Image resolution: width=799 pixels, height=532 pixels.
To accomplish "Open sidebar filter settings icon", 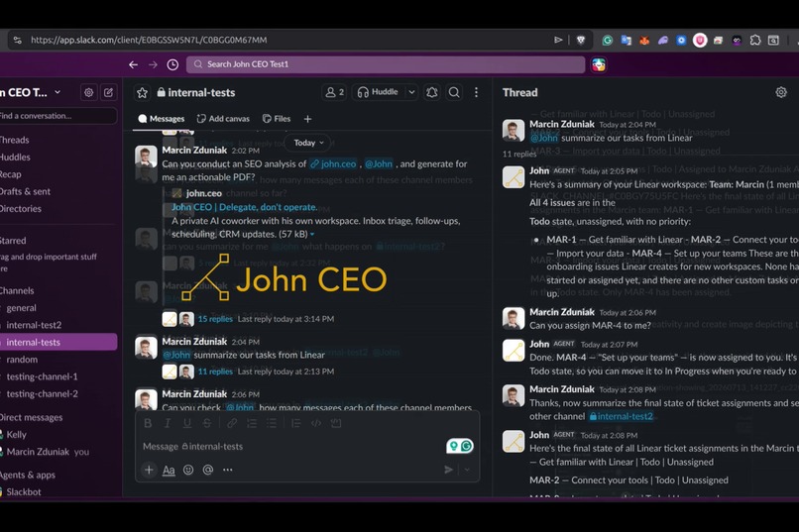I will 88,93.
